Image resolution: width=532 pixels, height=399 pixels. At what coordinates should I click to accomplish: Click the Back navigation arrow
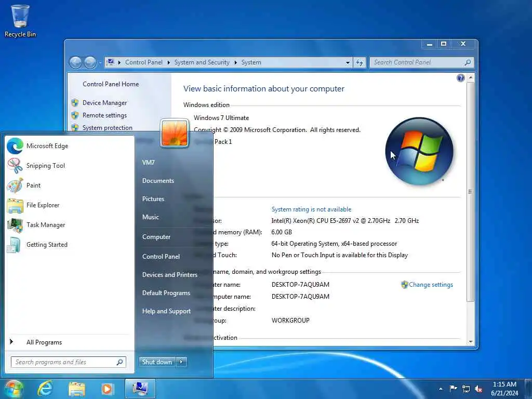(75, 62)
